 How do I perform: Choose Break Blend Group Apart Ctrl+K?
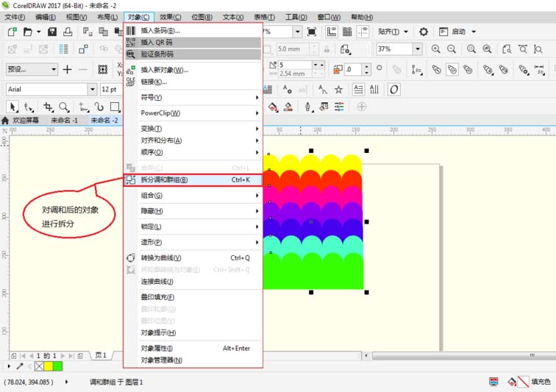tap(193, 180)
